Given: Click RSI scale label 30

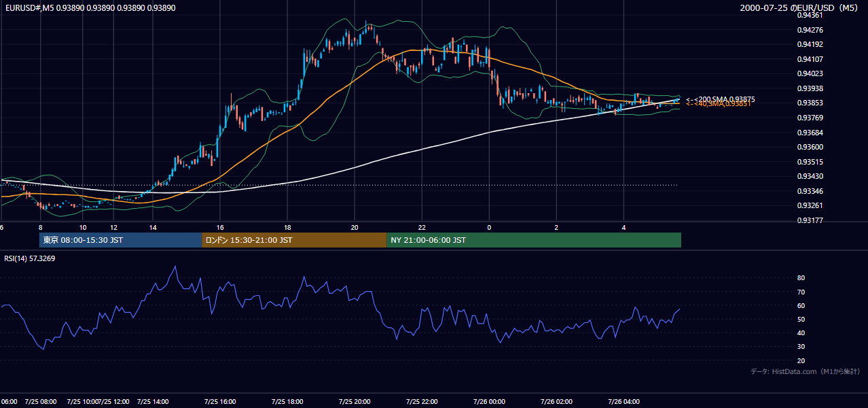Looking at the screenshot, I should pyautogui.click(x=801, y=347).
